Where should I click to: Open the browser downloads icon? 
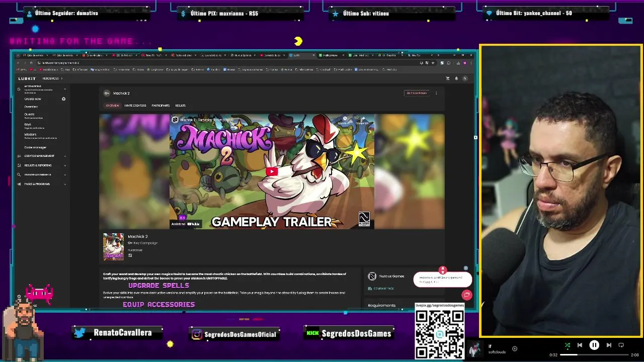458,63
